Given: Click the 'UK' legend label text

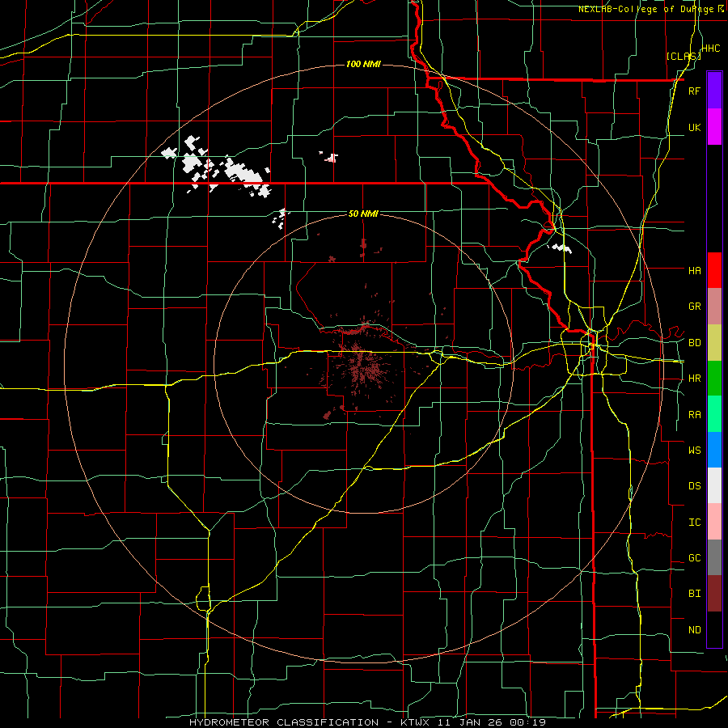Looking at the screenshot, I should pyautogui.click(x=694, y=128).
